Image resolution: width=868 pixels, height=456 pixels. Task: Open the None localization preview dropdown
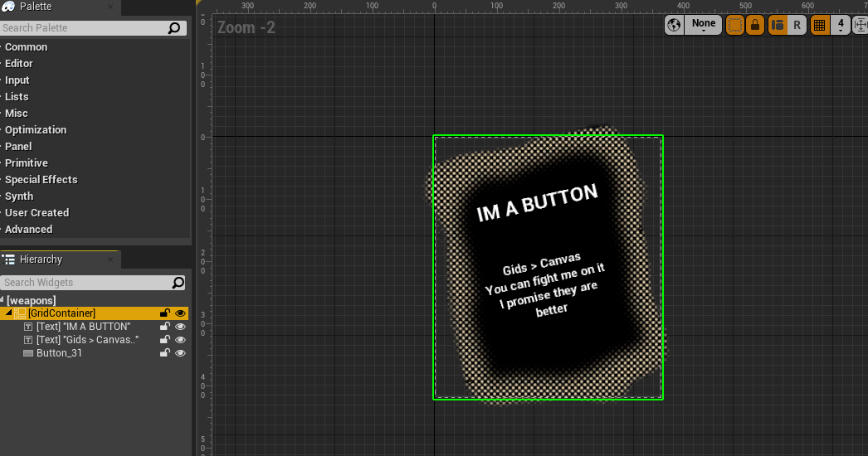(703, 25)
